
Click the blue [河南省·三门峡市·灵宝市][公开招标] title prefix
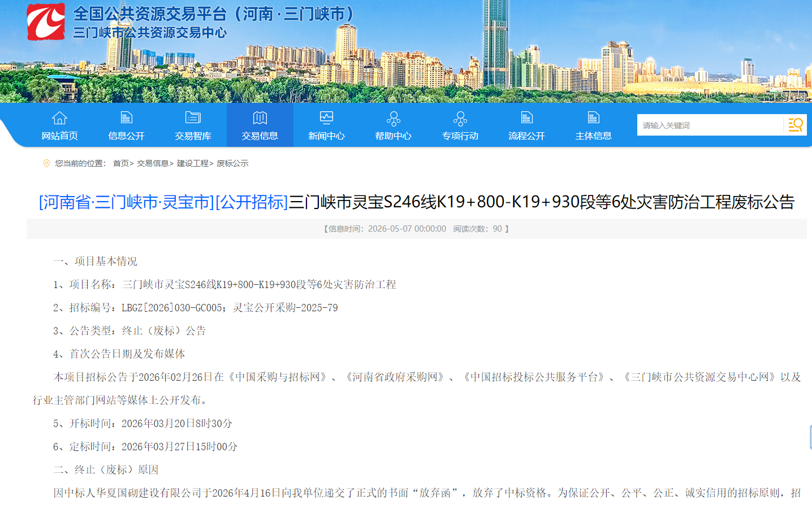tap(163, 202)
